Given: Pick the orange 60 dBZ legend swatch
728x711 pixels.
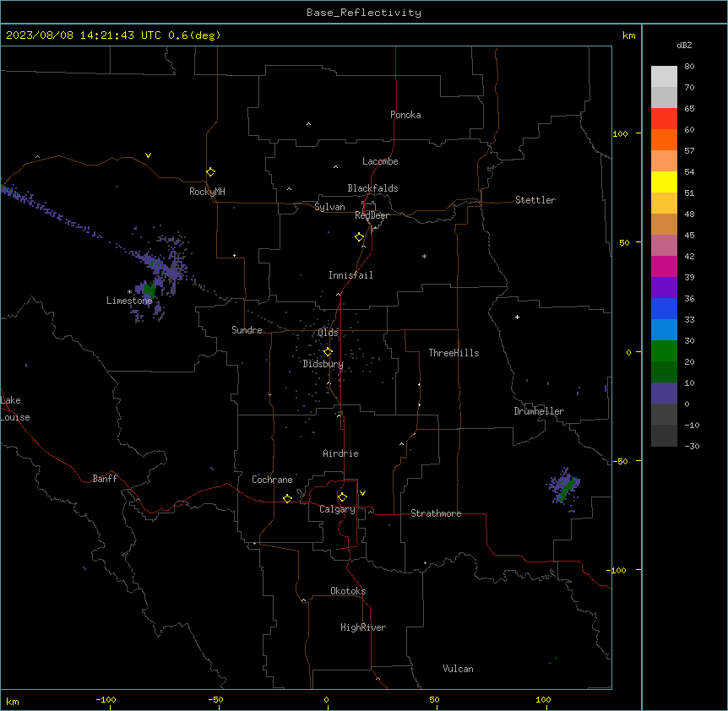Looking at the screenshot, I should tap(664, 139).
